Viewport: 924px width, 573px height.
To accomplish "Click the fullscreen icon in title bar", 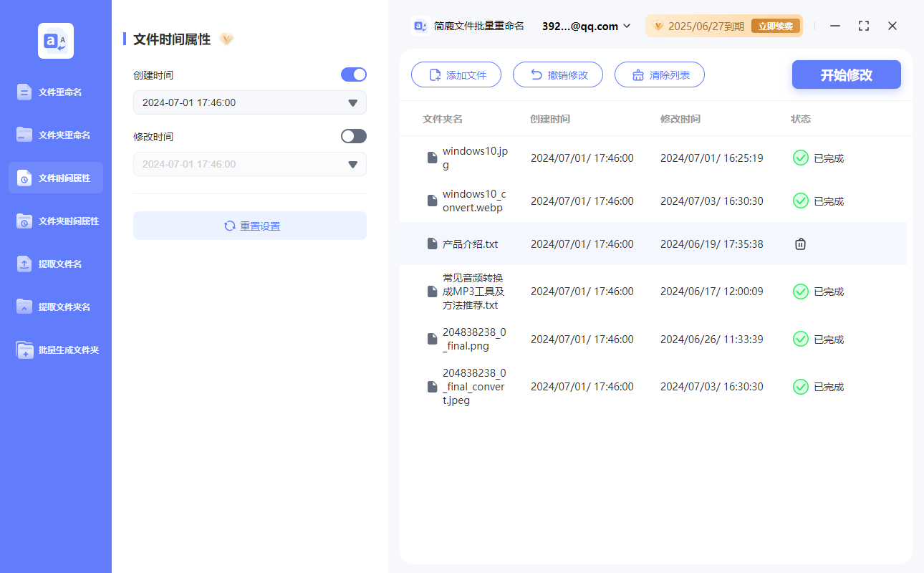I will tap(864, 26).
